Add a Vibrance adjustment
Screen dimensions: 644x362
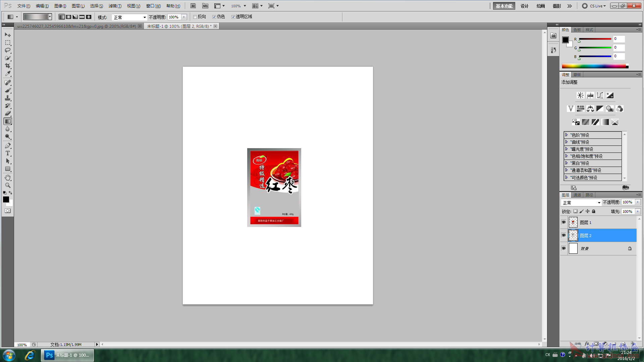click(x=571, y=109)
